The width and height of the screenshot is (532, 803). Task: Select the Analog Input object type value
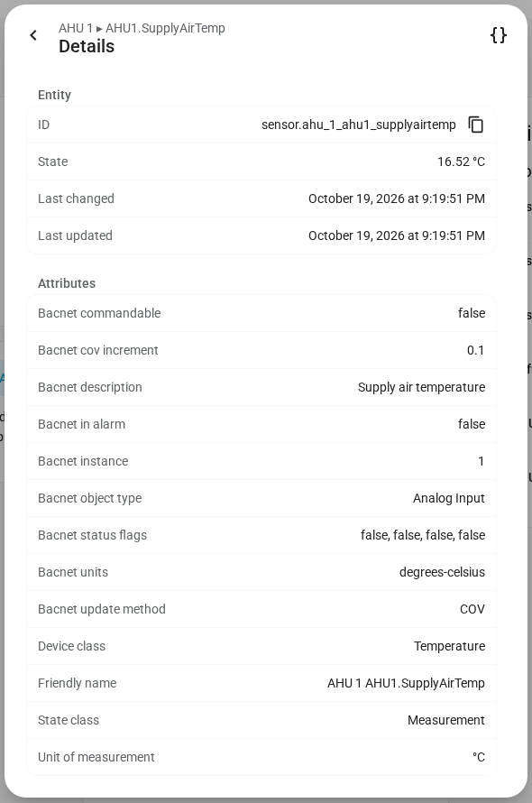pyautogui.click(x=448, y=498)
